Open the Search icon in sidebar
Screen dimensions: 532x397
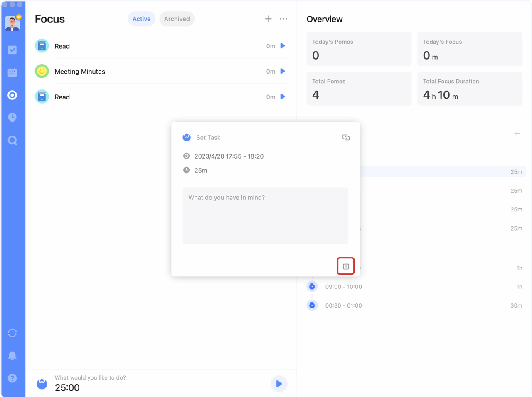tap(12, 141)
